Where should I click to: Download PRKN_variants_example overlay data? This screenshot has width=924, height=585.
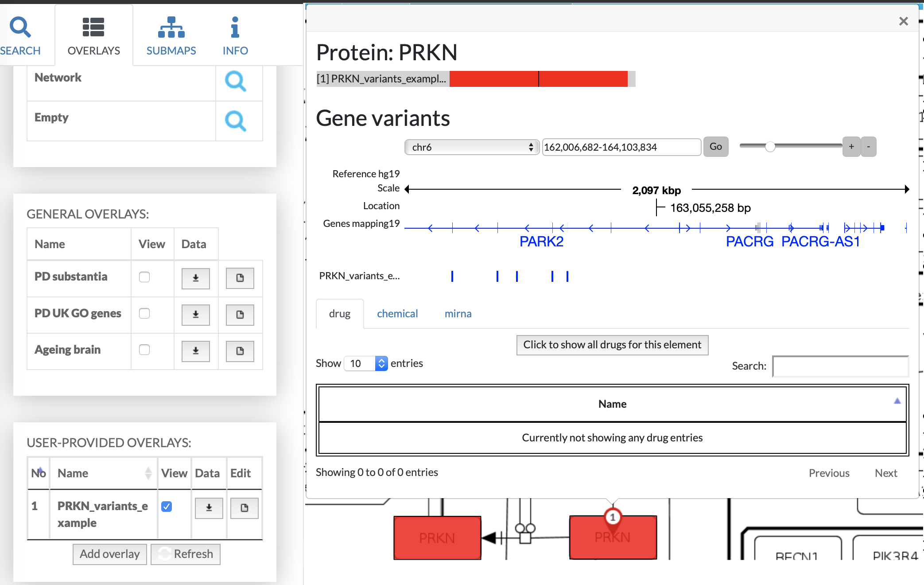[209, 508]
